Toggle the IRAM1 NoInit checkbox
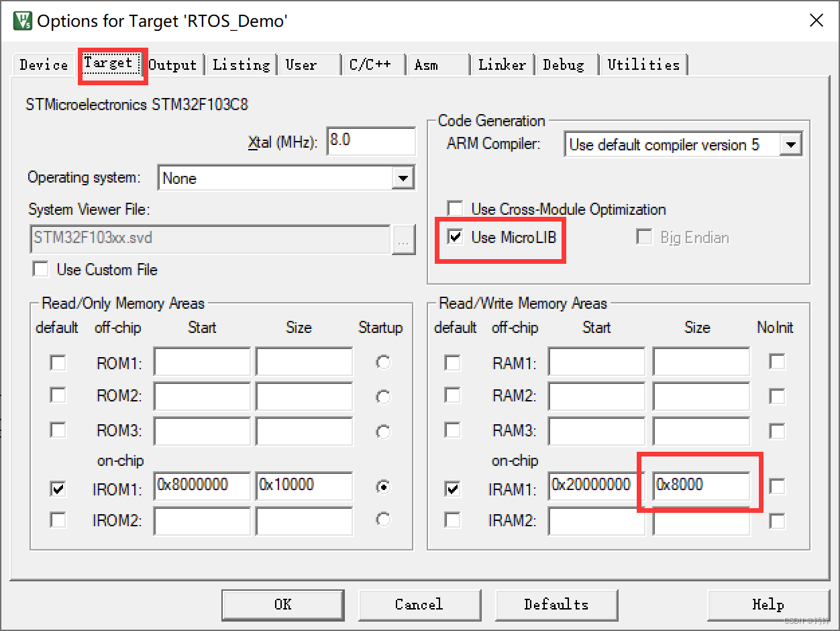 (777, 486)
